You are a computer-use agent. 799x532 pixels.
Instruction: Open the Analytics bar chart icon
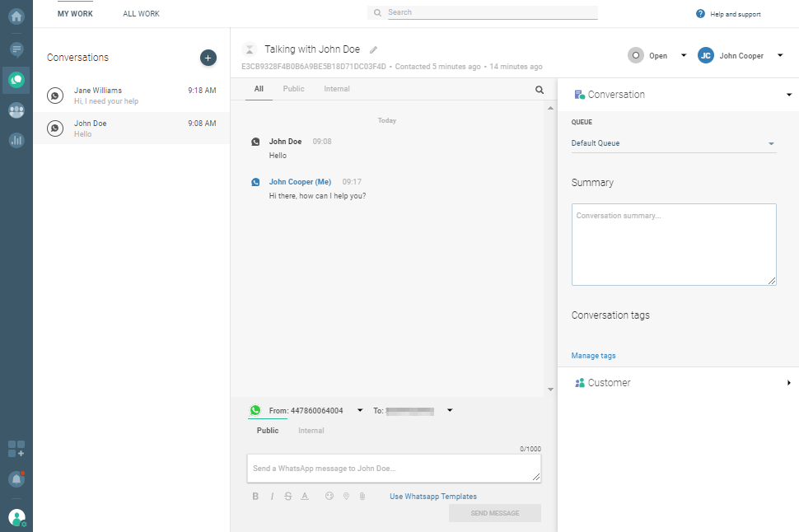click(16, 140)
